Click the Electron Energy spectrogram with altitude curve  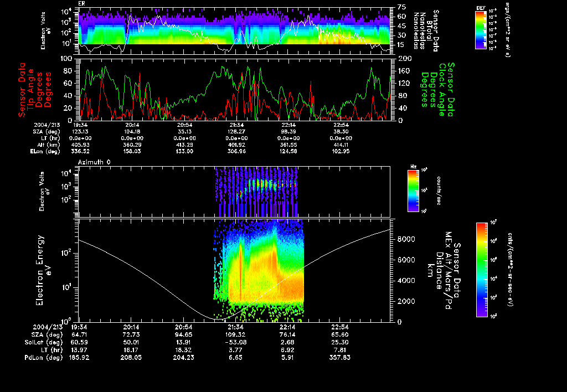coord(234,270)
